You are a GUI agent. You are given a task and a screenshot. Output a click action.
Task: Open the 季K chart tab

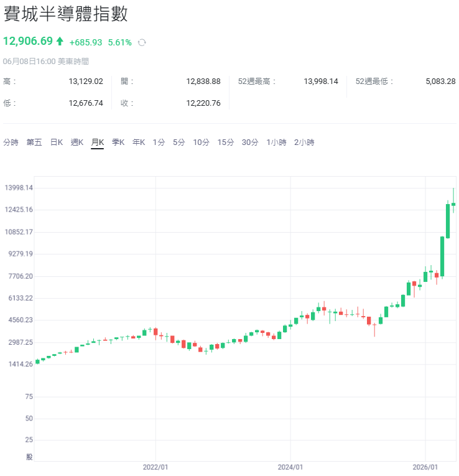(x=118, y=142)
